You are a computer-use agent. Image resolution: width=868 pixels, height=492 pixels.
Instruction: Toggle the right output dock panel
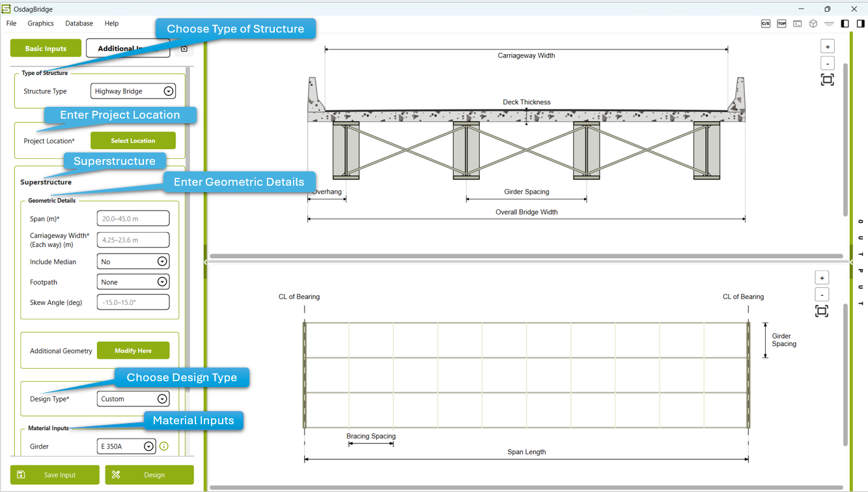tap(861, 23)
